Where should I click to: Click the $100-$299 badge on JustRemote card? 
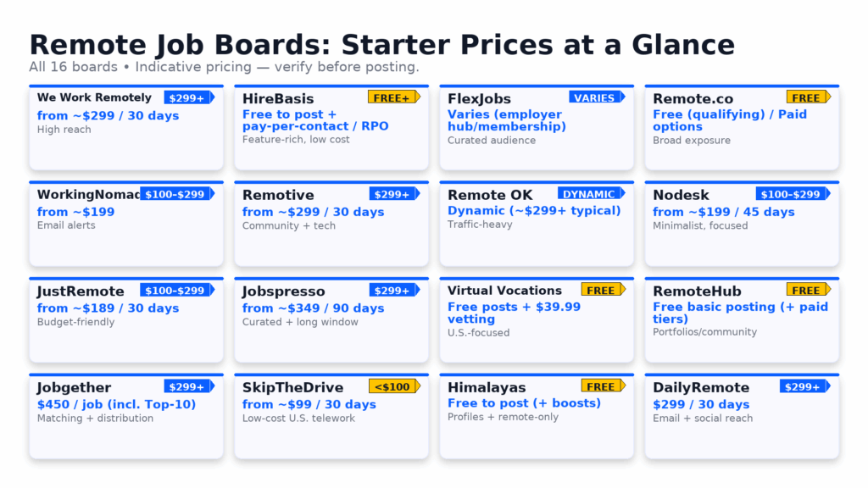(x=175, y=291)
